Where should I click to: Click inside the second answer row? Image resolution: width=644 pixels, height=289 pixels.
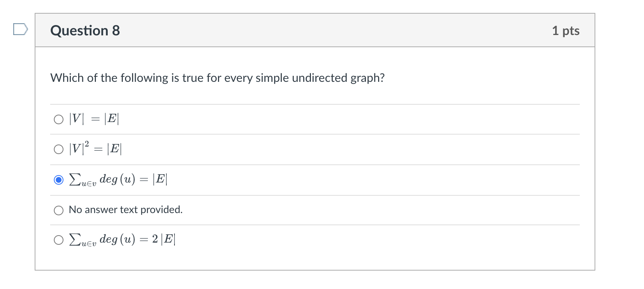295,149
